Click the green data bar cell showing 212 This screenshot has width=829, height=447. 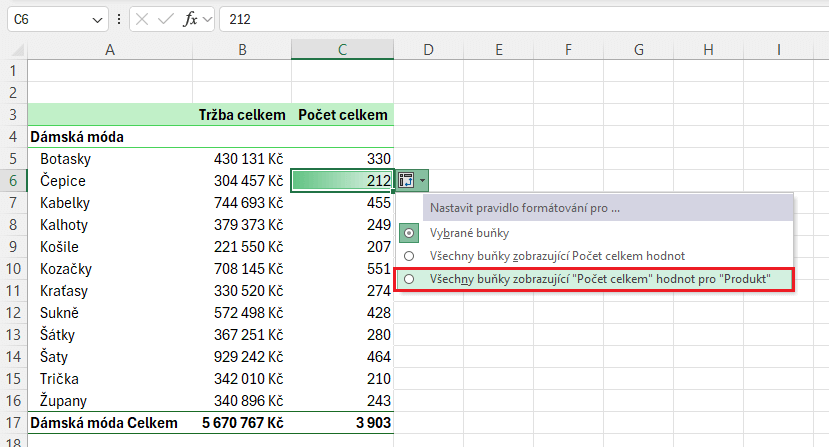pos(341,181)
